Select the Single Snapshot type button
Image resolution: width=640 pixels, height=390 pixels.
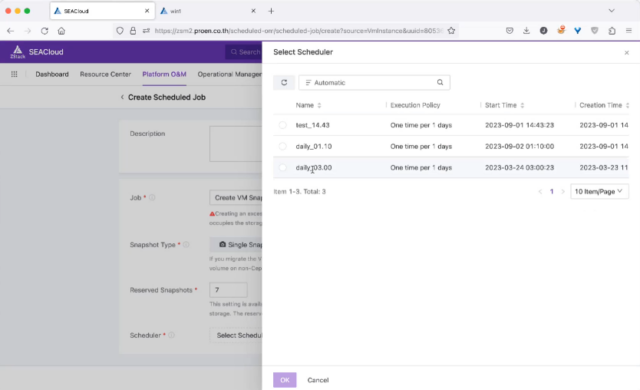pyautogui.click(x=236, y=244)
